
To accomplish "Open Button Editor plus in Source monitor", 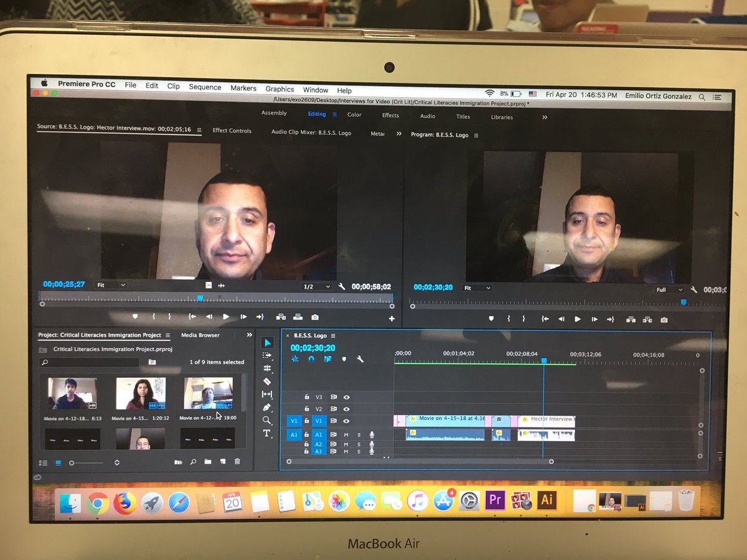I will click(392, 319).
